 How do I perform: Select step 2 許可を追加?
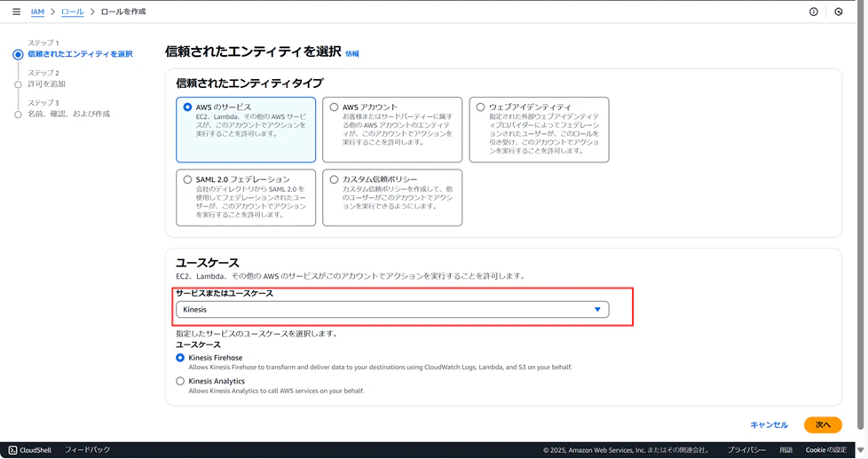click(x=46, y=84)
